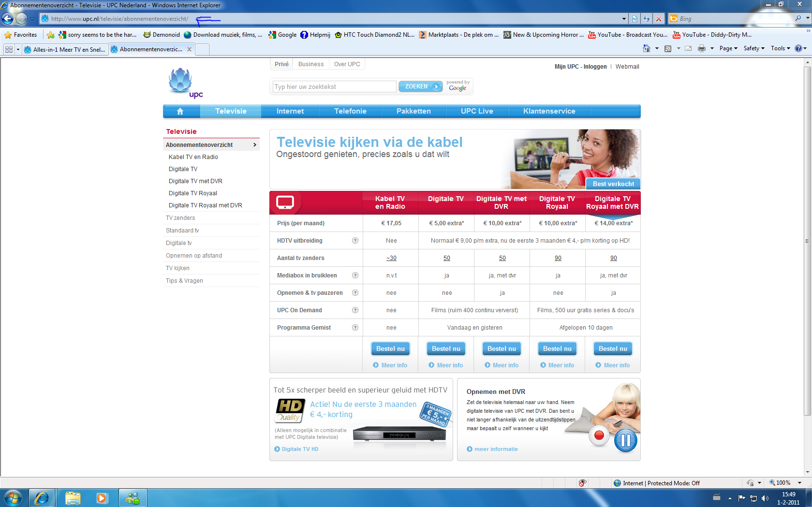
Task: Click help icon next to Programma Gemist
Action: [355, 328]
